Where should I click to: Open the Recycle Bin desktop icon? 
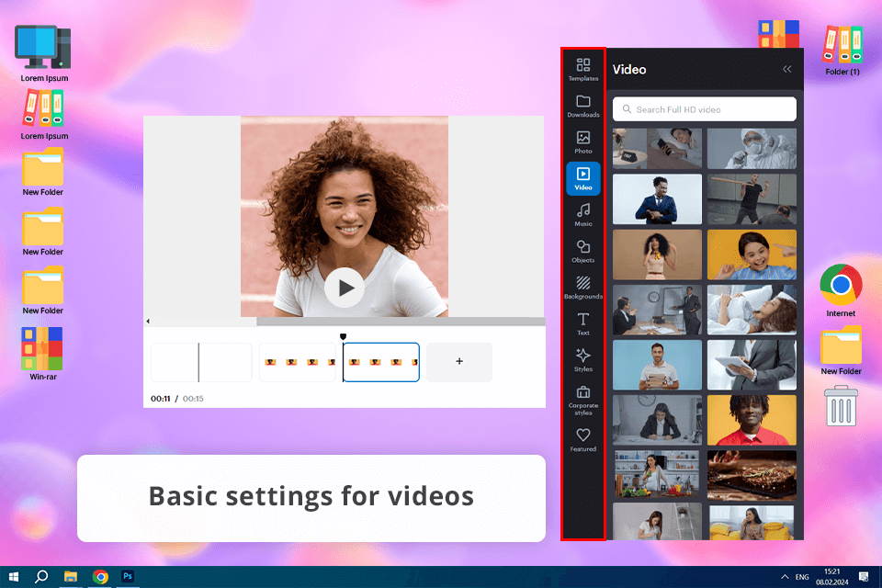[841, 406]
